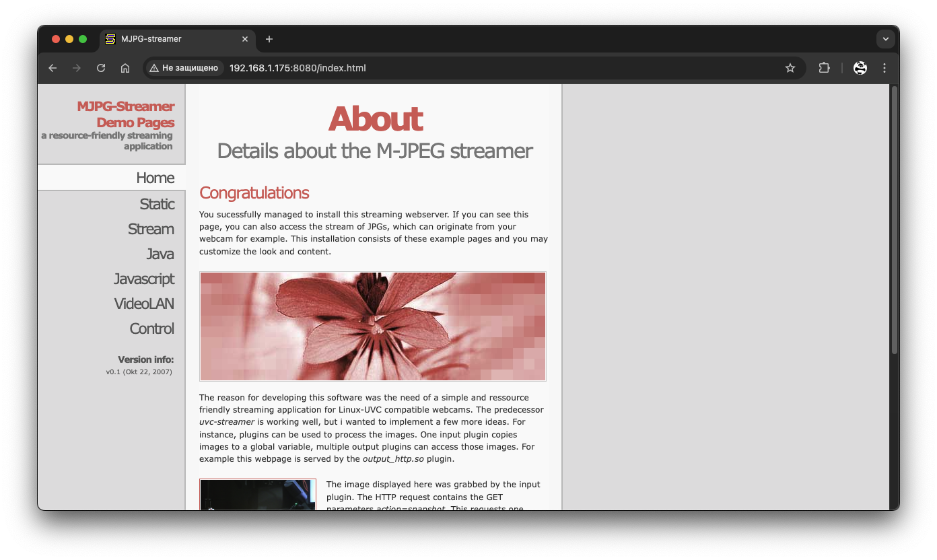Image resolution: width=937 pixels, height=560 pixels.
Task: Click the not secure site warning
Action: coord(184,68)
